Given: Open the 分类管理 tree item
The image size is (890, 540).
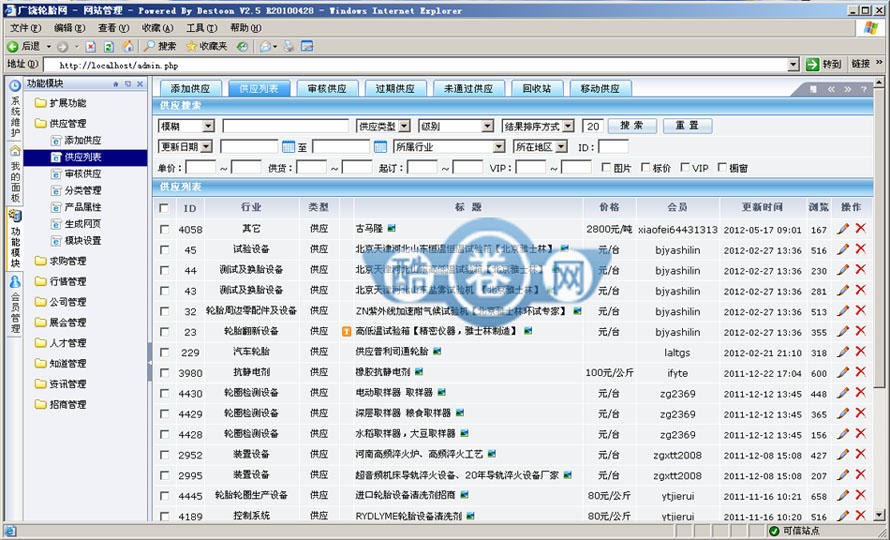Looking at the screenshot, I should coord(76,190).
